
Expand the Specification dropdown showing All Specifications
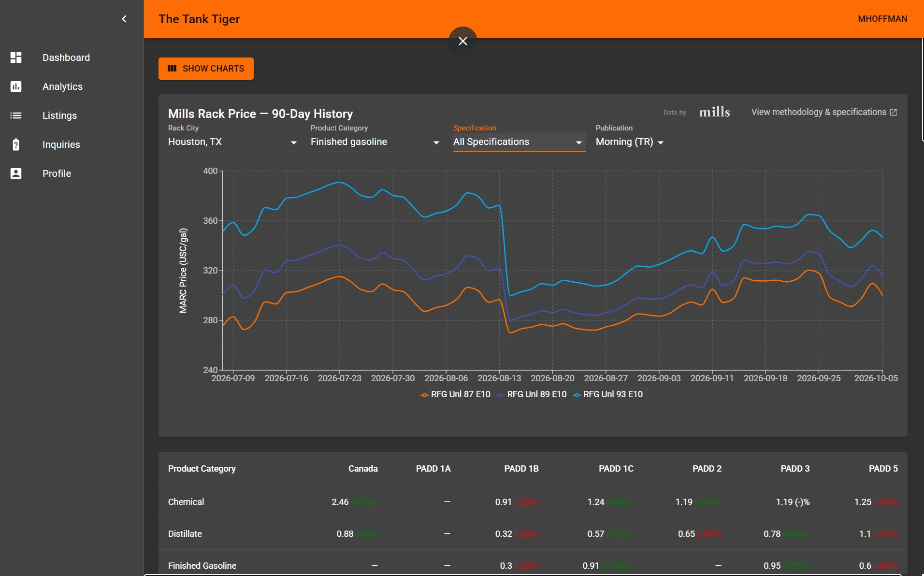tap(520, 142)
